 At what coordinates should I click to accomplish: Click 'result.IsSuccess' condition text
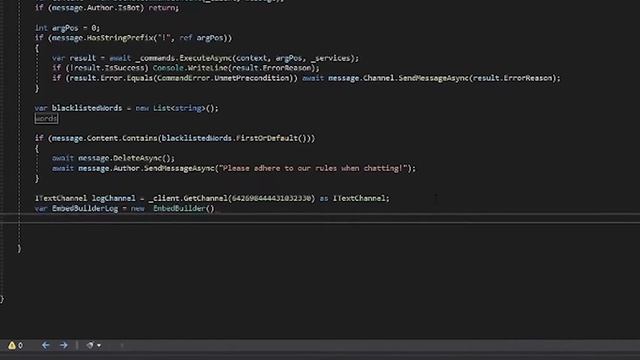click(109, 68)
